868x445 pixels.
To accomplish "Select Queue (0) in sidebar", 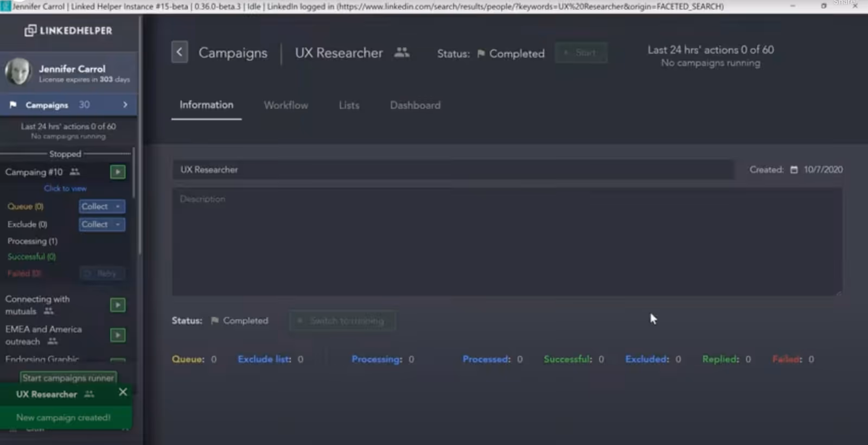I will [25, 206].
